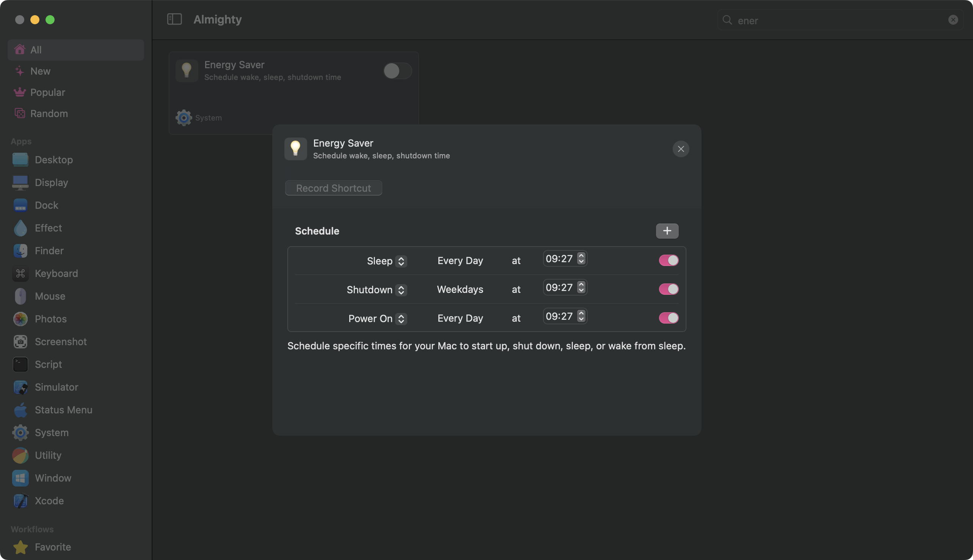This screenshot has width=973, height=560.
Task: Open the Status Menu apple icon
Action: click(20, 410)
